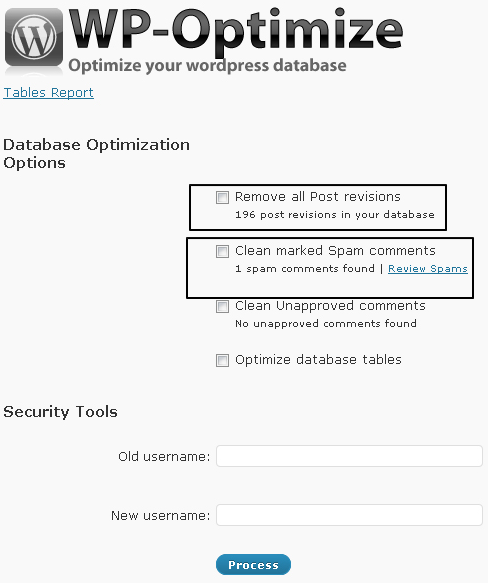Image resolution: width=488 pixels, height=583 pixels.
Task: Check the Clean Unapproved comments box
Action: tap(222, 306)
